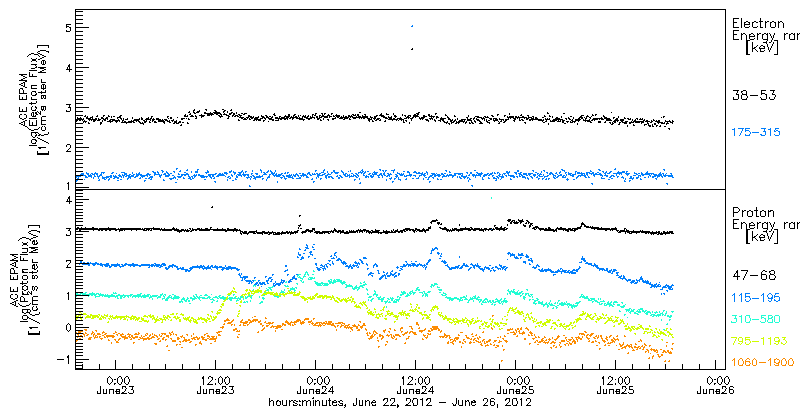Select the 0:00 June26 time axis label

[x=715, y=386]
